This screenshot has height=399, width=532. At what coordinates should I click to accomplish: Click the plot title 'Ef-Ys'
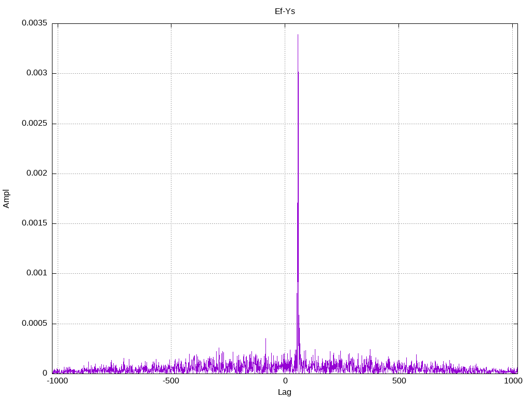[x=285, y=11]
